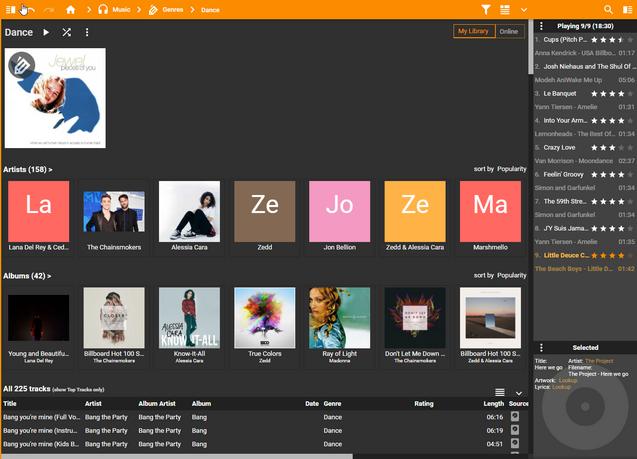Go to the Home view
637x459 pixels.
click(71, 9)
